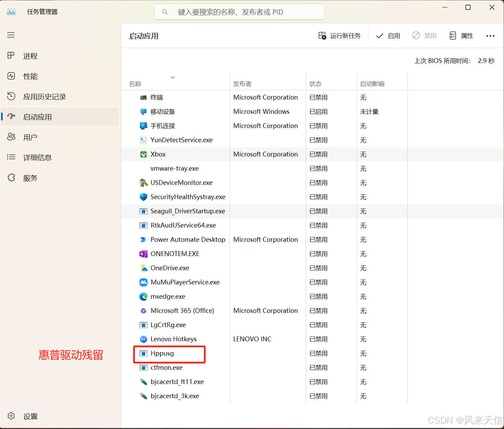Focus the search box for name or PID

[239, 12]
